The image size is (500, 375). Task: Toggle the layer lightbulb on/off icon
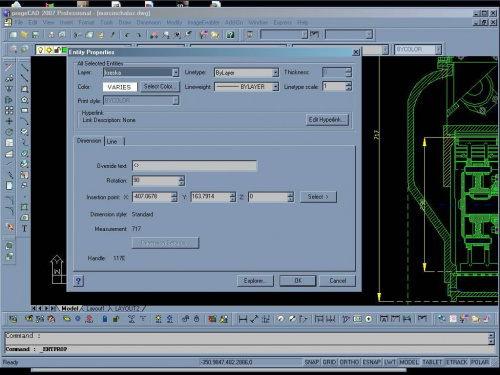(40, 50)
